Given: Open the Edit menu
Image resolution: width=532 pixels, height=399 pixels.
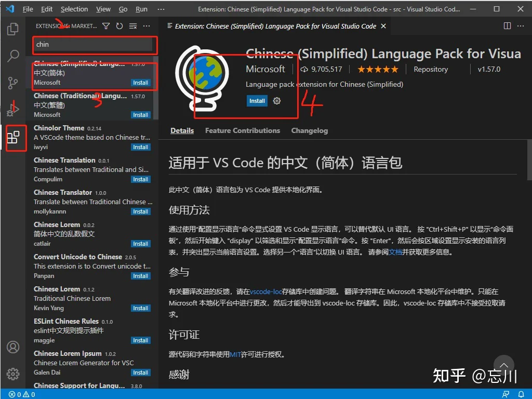Looking at the screenshot, I should click(x=47, y=9).
